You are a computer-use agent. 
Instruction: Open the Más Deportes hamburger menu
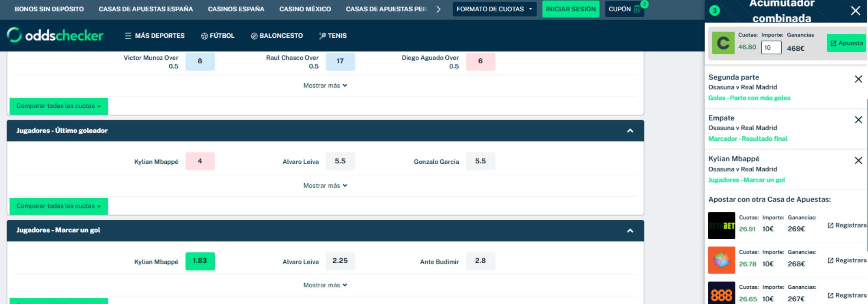pyautogui.click(x=155, y=36)
